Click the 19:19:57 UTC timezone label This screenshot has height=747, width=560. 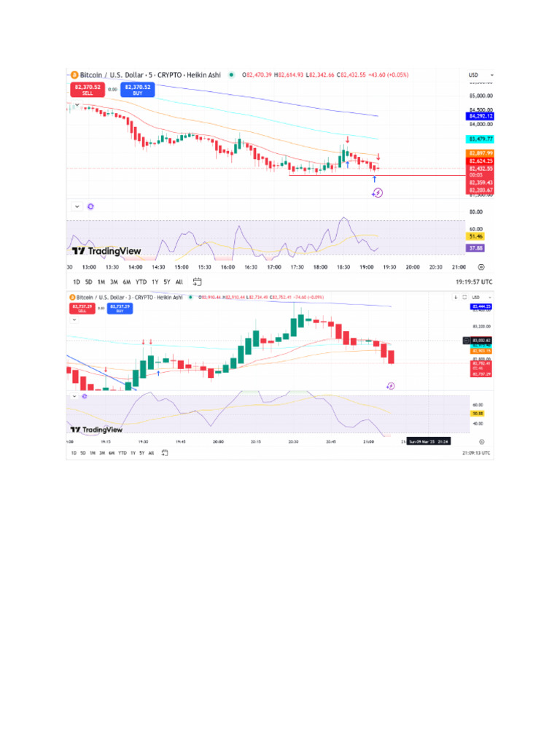(474, 281)
